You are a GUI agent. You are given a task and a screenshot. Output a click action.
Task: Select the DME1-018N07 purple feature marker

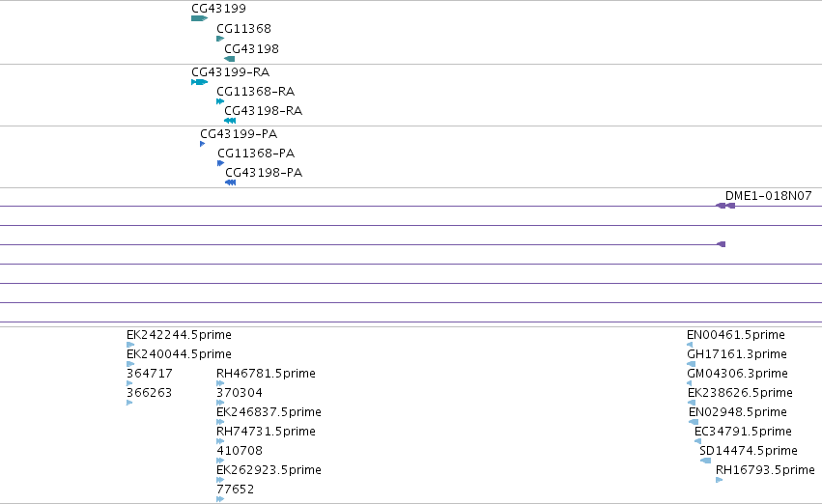coord(725,206)
